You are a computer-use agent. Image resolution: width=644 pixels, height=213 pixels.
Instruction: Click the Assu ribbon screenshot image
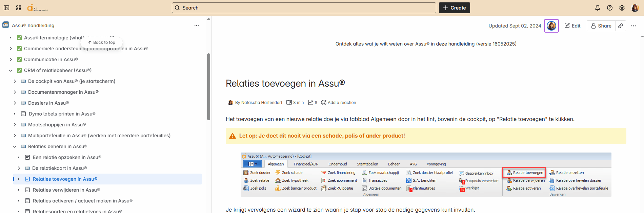[426, 175]
